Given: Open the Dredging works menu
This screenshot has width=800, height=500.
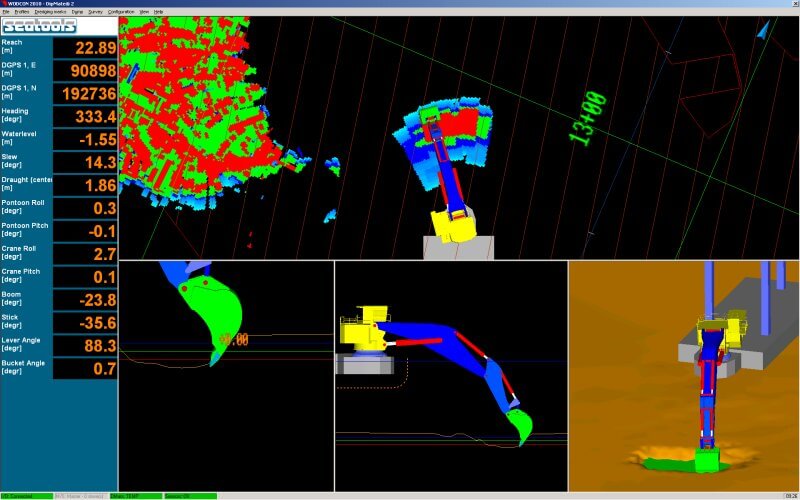Looking at the screenshot, I should [x=50, y=11].
